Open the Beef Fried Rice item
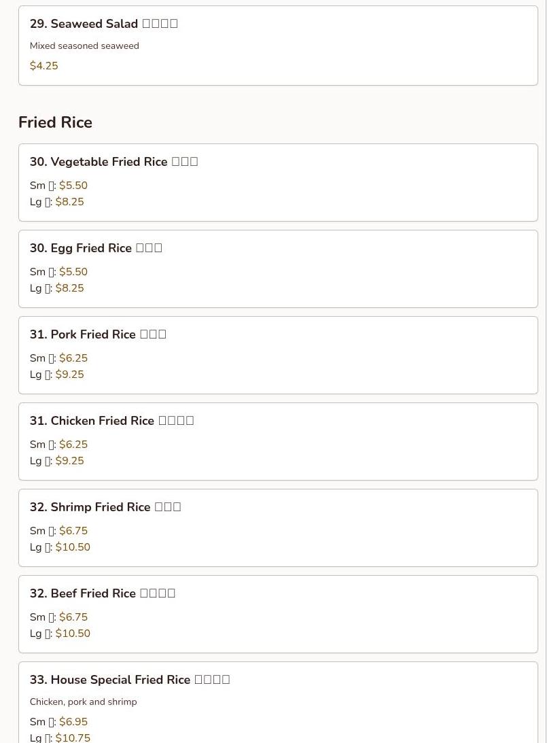Viewport: 560px width, 743px height. click(102, 593)
